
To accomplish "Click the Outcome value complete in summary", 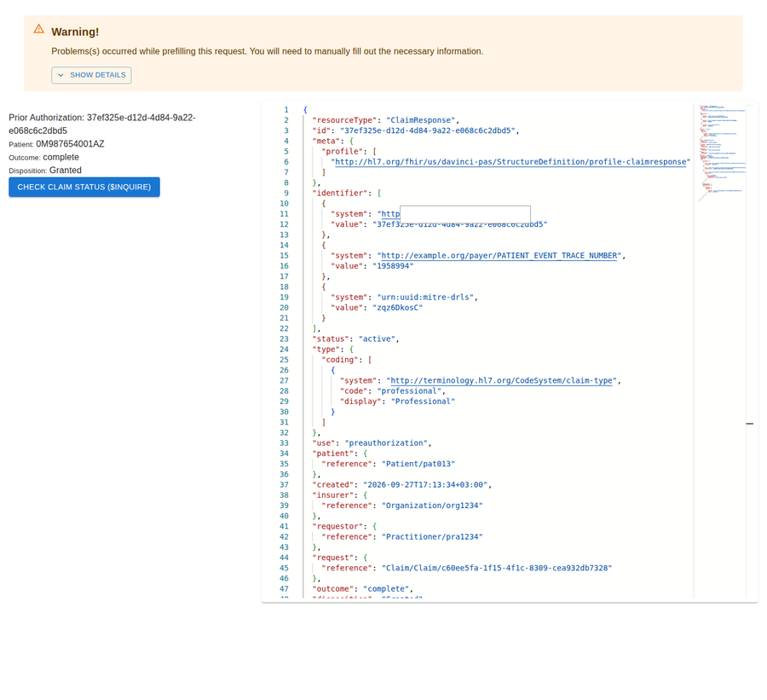I will 61,157.
